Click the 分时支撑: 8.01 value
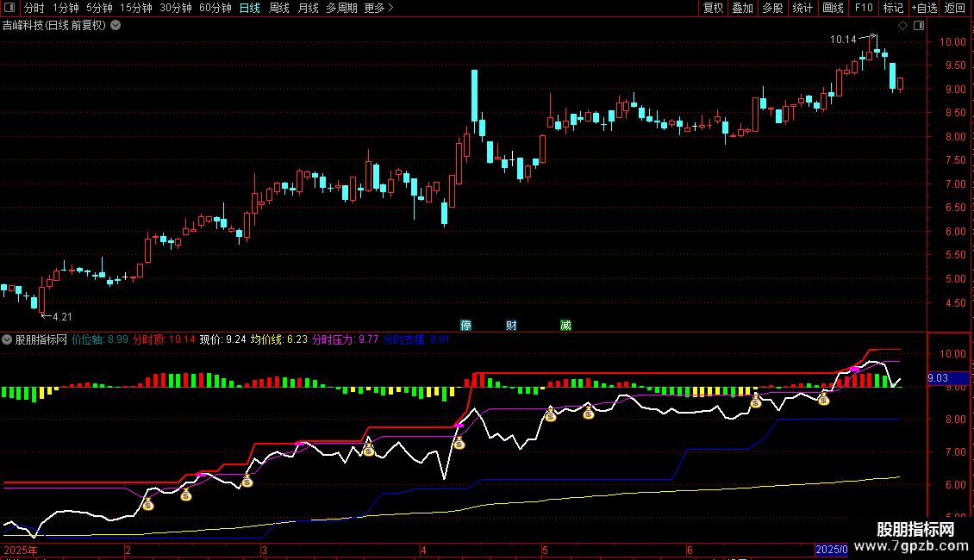 (416, 339)
